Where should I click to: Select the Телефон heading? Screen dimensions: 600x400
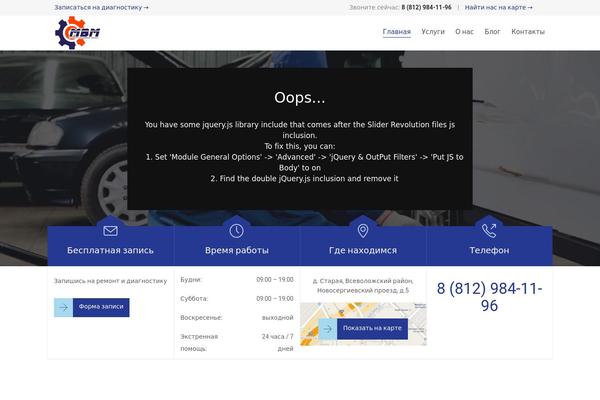point(489,250)
